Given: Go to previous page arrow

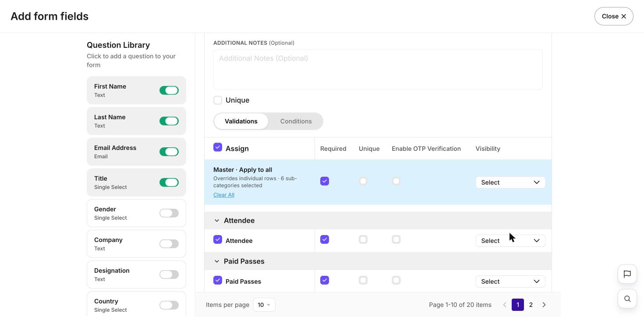Looking at the screenshot, I should point(505,305).
